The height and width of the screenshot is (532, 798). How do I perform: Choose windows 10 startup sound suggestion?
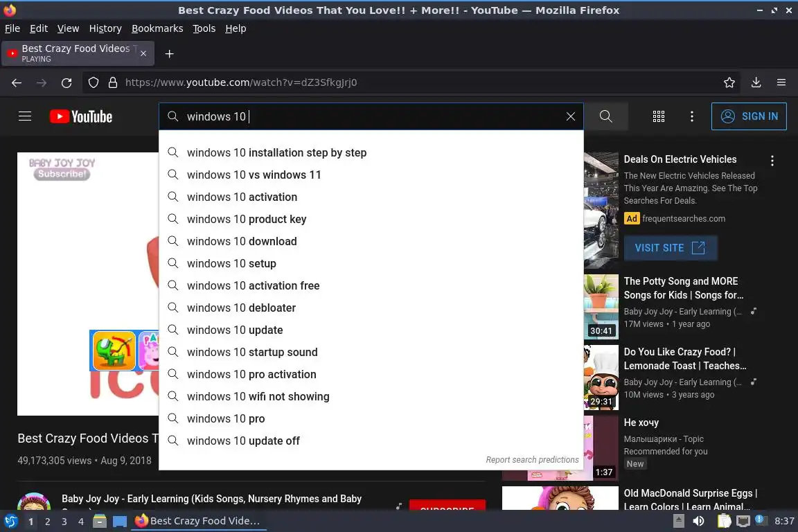click(371, 353)
